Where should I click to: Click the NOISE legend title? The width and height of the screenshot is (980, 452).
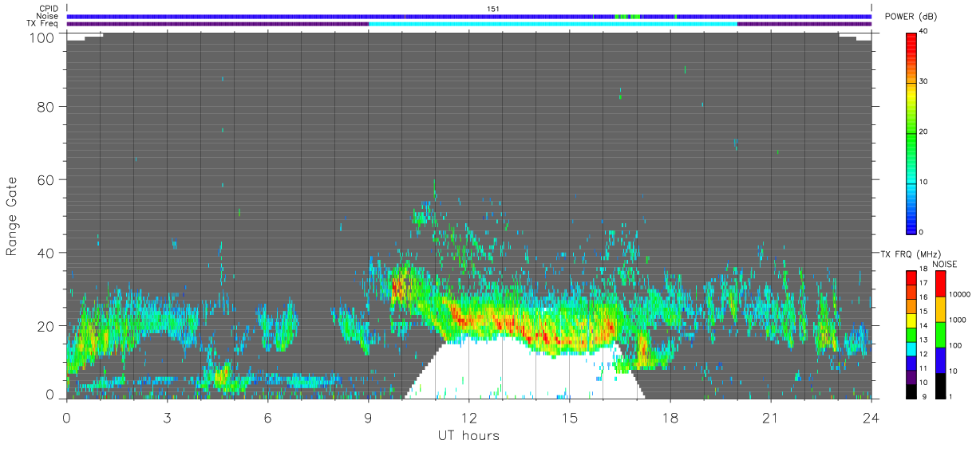pyautogui.click(x=946, y=264)
